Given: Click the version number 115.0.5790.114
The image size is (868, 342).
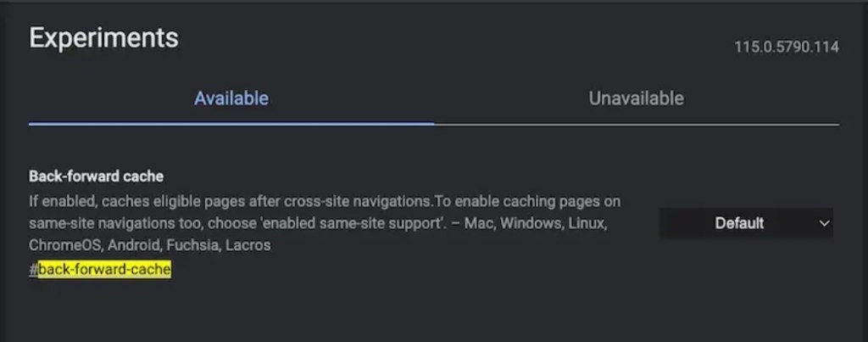Looking at the screenshot, I should coord(787,48).
